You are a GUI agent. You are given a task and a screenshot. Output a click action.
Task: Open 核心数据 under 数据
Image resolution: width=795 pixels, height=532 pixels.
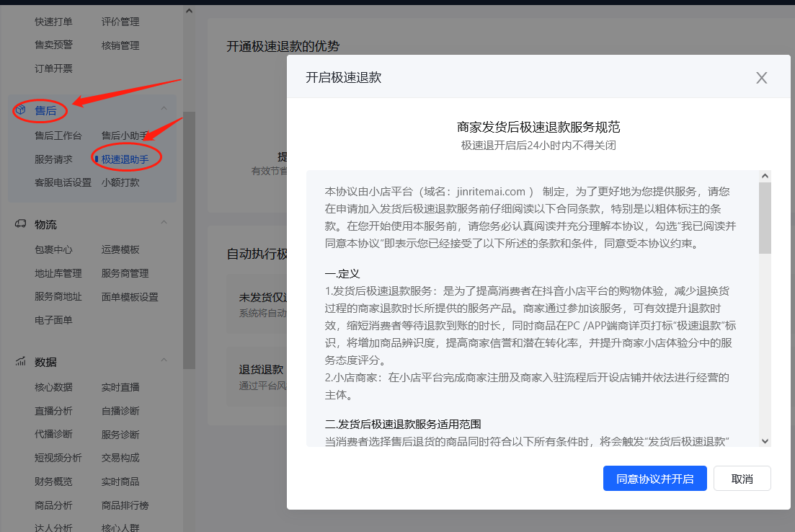[x=53, y=387]
